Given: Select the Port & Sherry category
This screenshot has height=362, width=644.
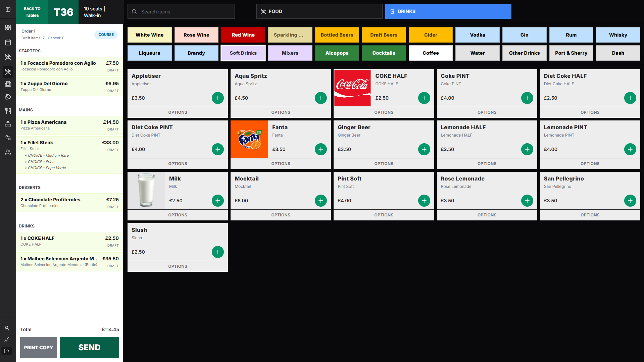Looking at the screenshot, I should [x=571, y=53].
